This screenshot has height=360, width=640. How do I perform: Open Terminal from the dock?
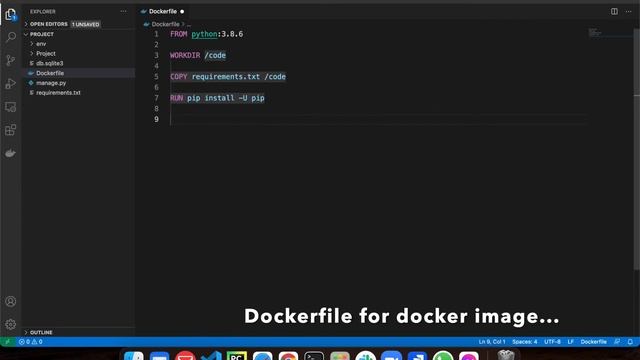click(x=314, y=356)
